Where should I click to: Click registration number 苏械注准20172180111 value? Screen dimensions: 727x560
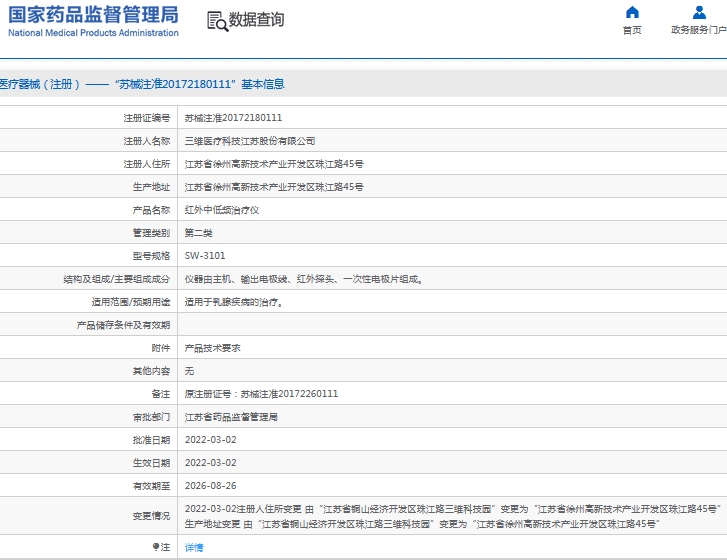click(x=233, y=118)
